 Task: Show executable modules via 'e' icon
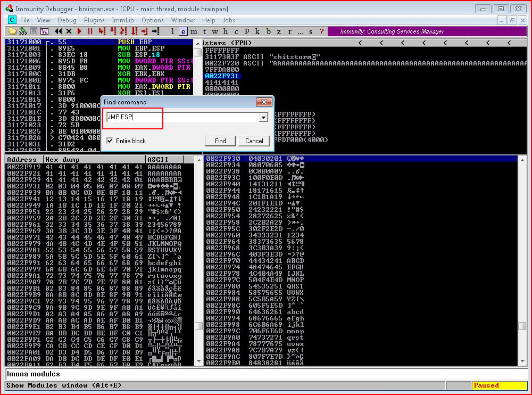183,31
